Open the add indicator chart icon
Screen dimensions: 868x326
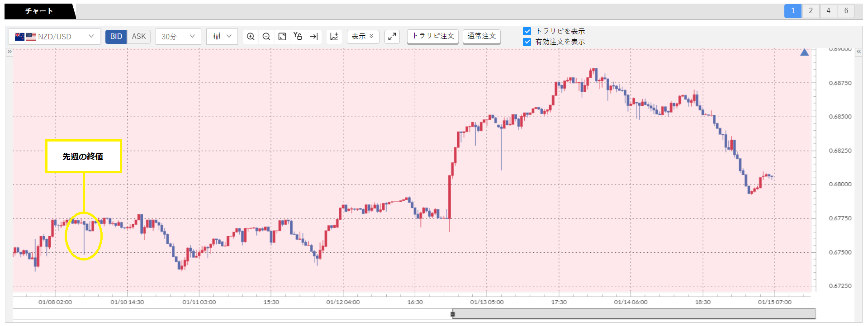334,37
